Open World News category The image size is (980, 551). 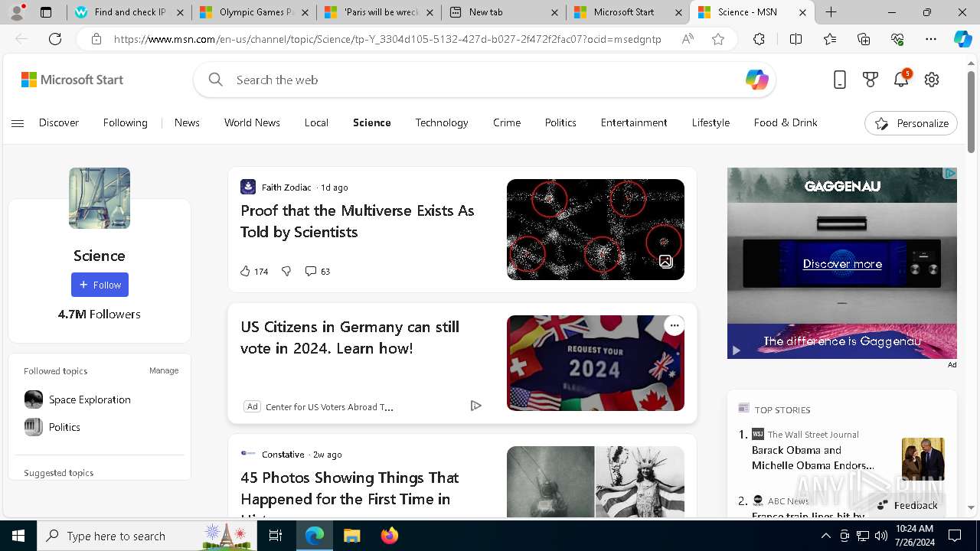point(252,122)
